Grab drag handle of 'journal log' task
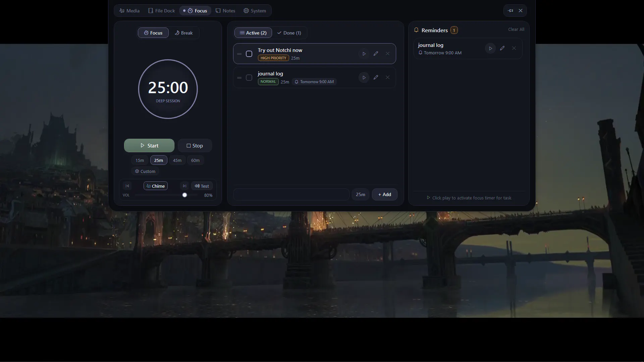644x362 pixels. coord(239,78)
